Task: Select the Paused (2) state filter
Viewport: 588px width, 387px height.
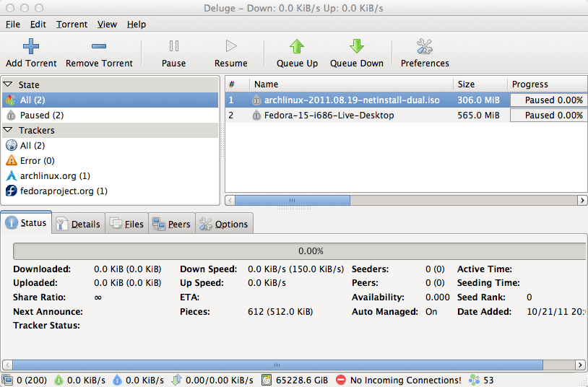Action: click(111, 115)
